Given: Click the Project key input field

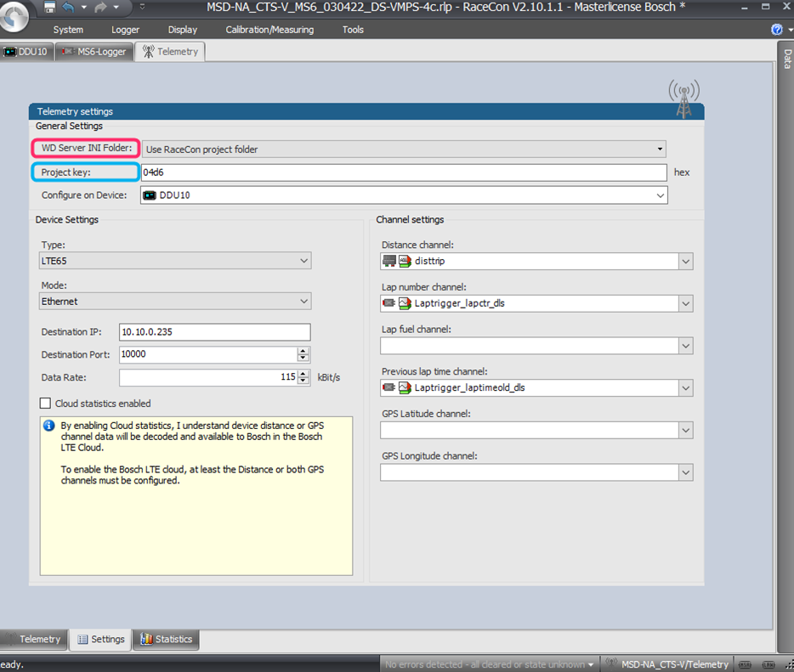Looking at the screenshot, I should pyautogui.click(x=404, y=172).
